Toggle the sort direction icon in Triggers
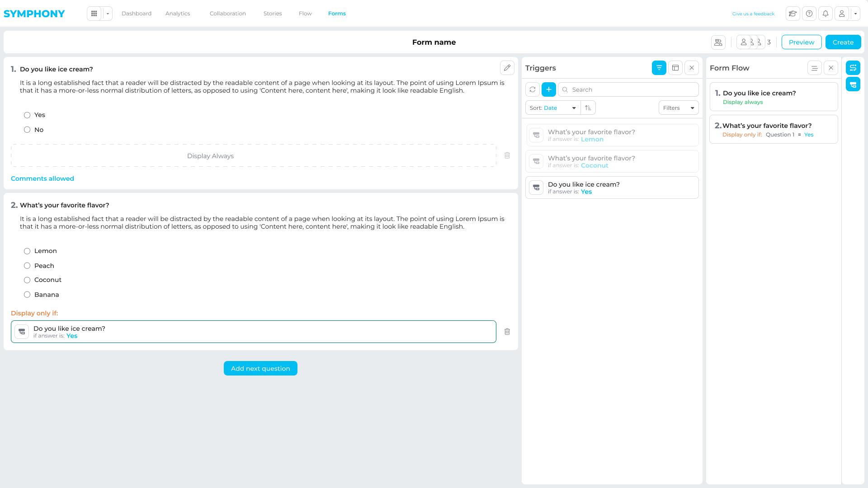The width and height of the screenshot is (868, 488). point(588,108)
